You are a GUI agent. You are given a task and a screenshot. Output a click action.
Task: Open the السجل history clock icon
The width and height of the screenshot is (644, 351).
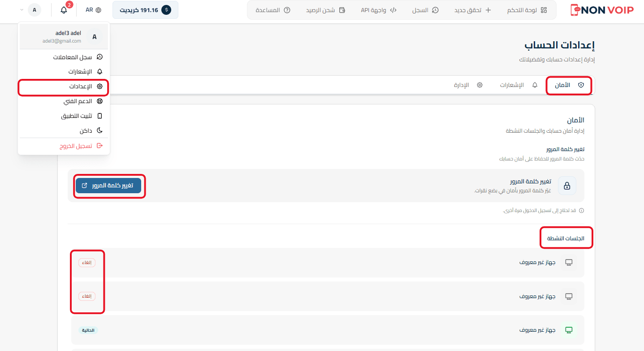(x=435, y=10)
